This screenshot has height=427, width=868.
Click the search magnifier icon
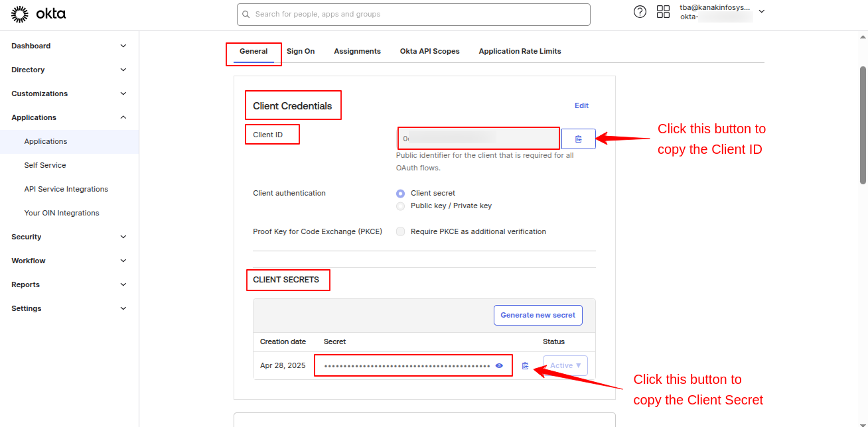246,14
